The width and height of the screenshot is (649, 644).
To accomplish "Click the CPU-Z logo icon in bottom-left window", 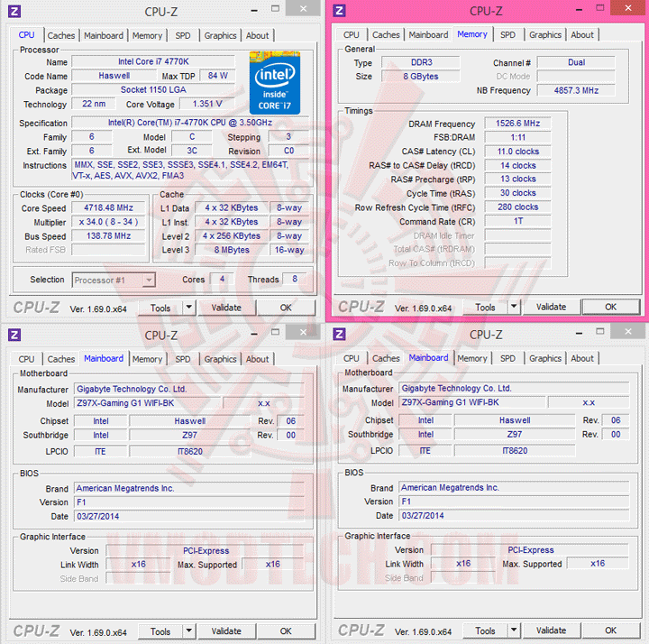I will click(x=14, y=335).
